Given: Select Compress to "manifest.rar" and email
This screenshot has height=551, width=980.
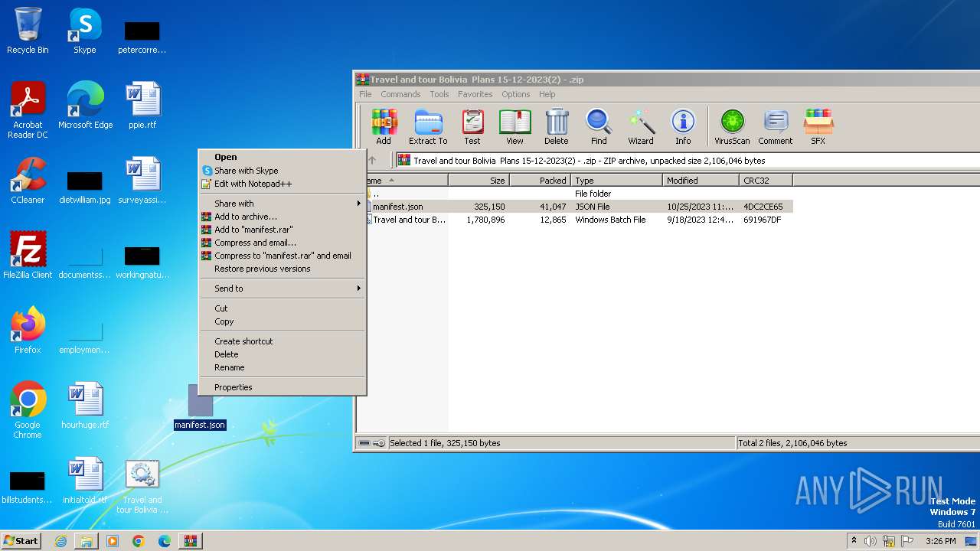Looking at the screenshot, I should [x=283, y=256].
